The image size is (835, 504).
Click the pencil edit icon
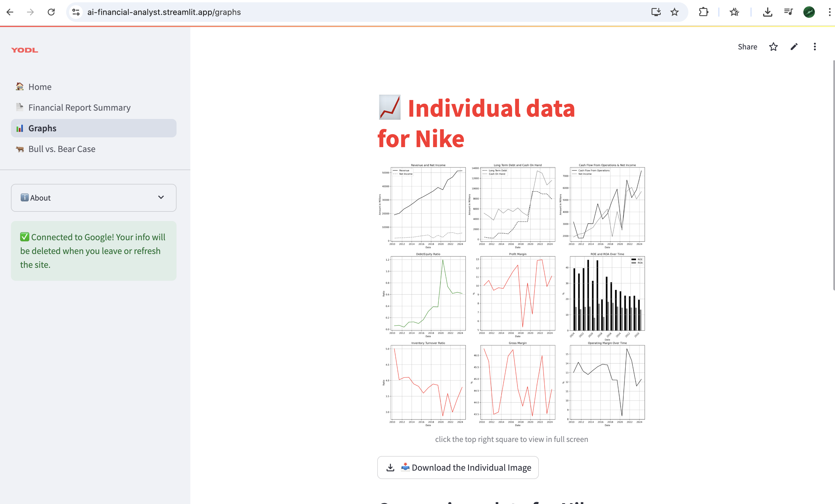point(794,47)
